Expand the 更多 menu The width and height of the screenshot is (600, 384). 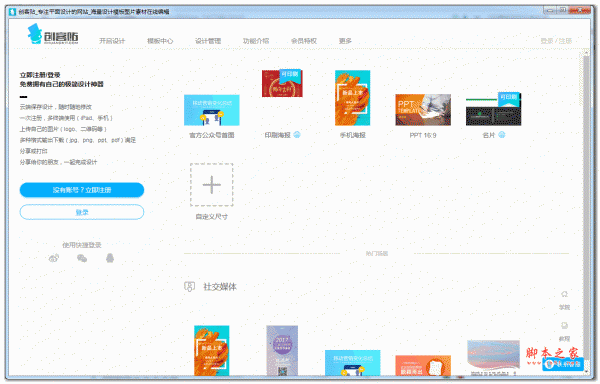[345, 41]
